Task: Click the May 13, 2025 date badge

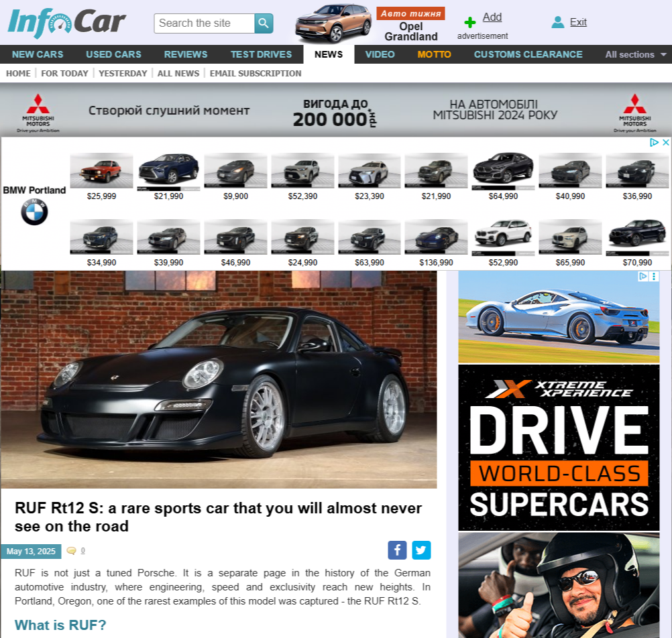Action: (x=31, y=551)
